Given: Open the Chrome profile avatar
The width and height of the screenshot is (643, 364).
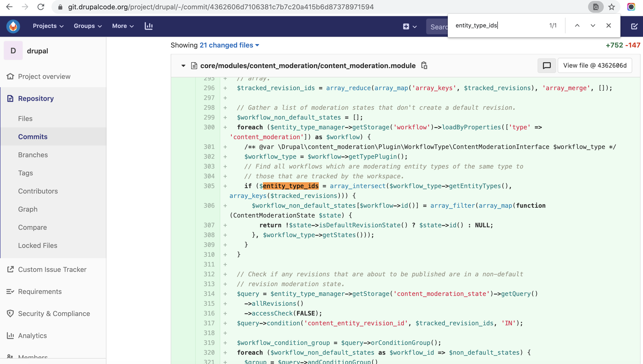Looking at the screenshot, I should coord(631,7).
